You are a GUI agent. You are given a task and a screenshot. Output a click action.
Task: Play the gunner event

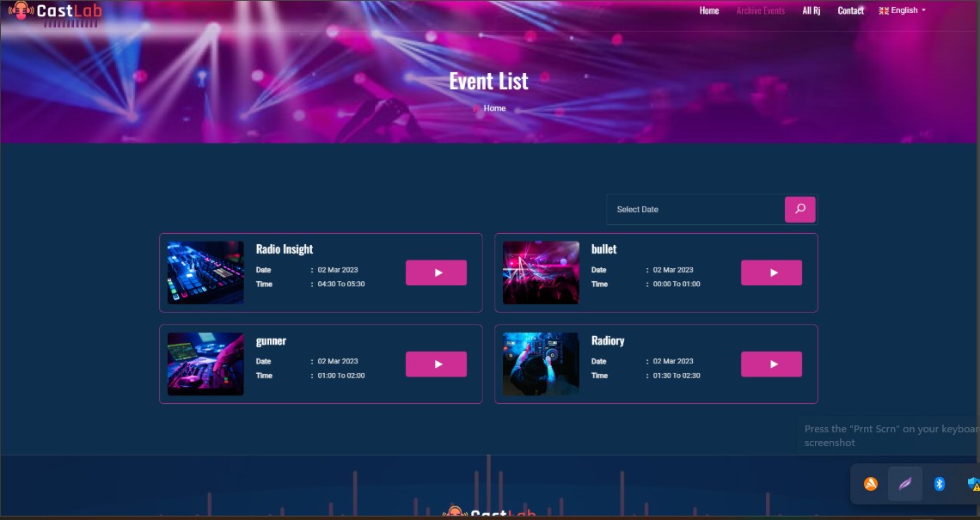point(436,364)
